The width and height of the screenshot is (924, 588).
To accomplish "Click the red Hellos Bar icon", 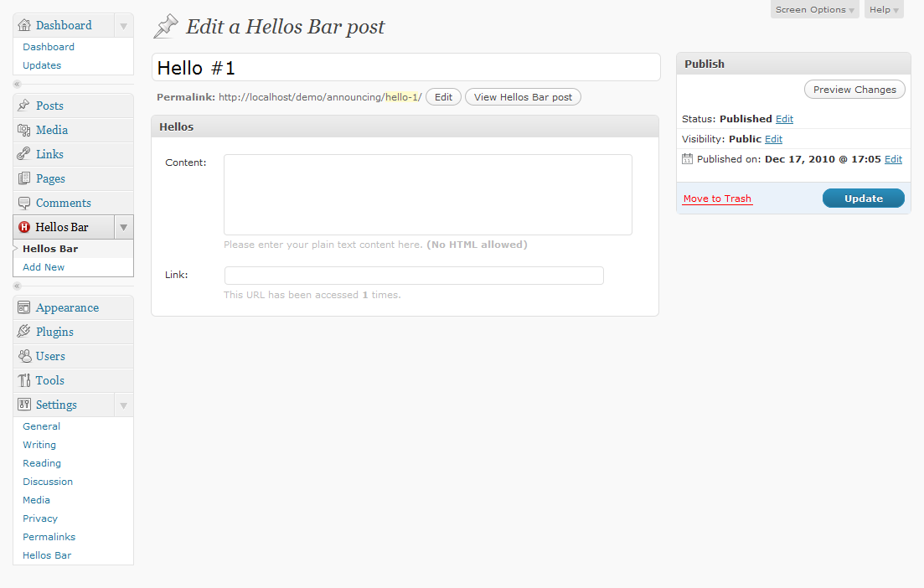I will pos(24,227).
